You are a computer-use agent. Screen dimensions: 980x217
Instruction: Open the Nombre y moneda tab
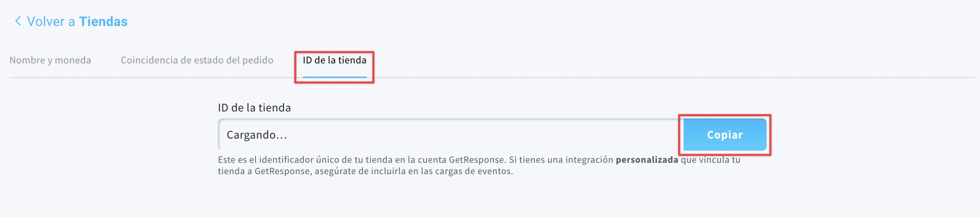coord(50,60)
